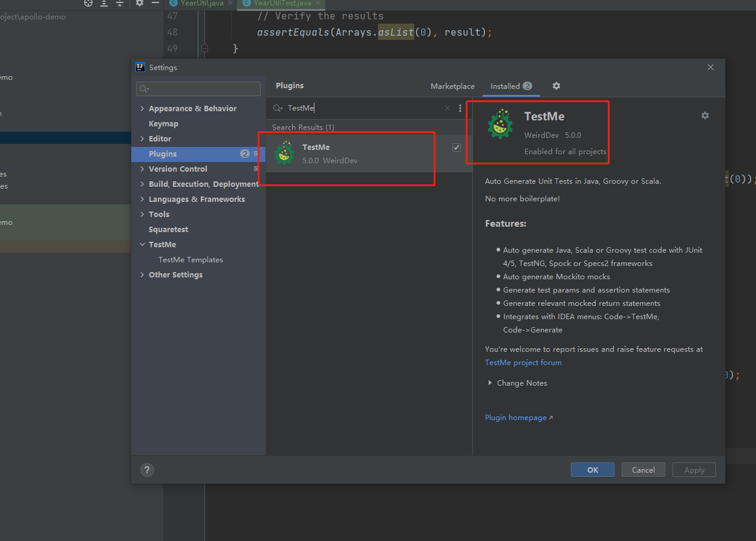Screen dimensions: 756x541
Task: Click the Expand All icon in project toolbar
Action: click(x=104, y=3)
